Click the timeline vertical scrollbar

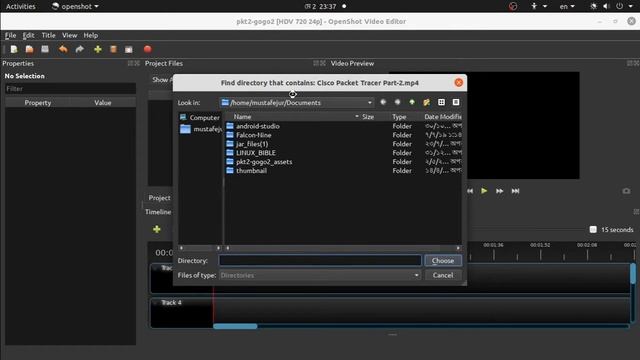point(633,274)
